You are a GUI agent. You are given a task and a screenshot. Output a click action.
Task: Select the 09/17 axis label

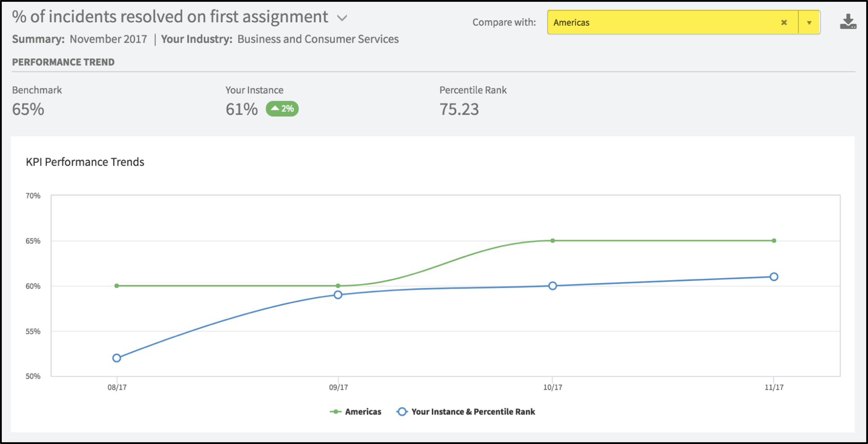click(x=339, y=387)
